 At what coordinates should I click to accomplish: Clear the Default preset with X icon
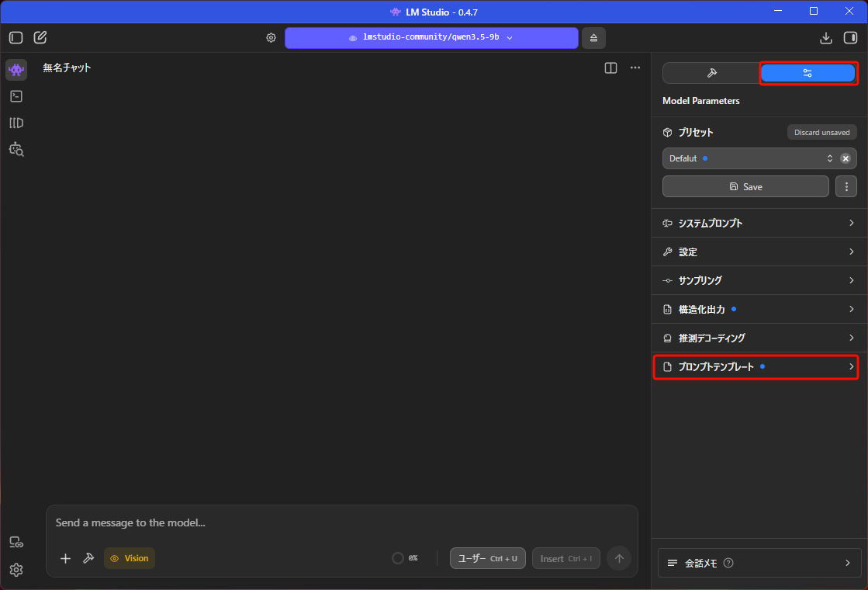click(x=846, y=158)
